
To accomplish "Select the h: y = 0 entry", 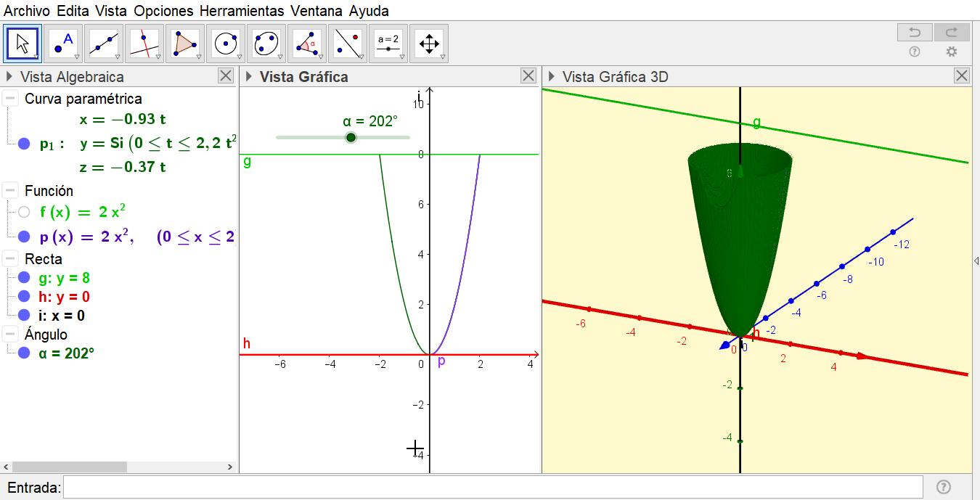I will pos(64,297).
